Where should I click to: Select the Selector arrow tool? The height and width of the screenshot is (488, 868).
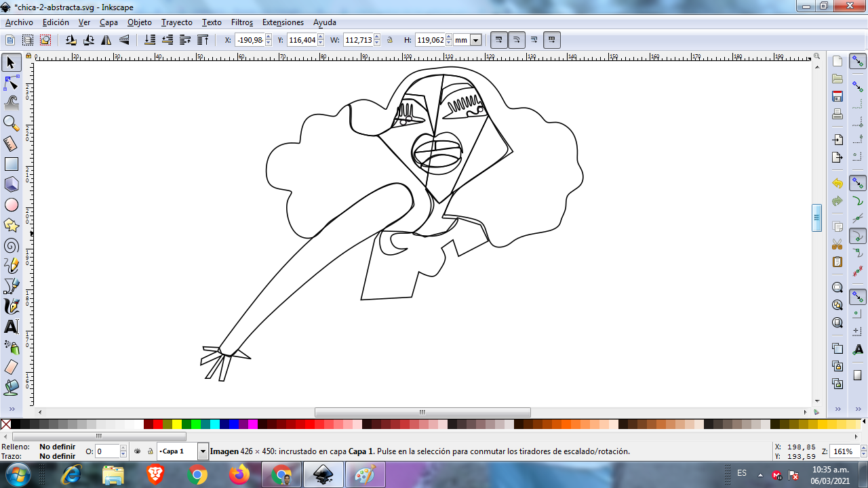point(11,62)
